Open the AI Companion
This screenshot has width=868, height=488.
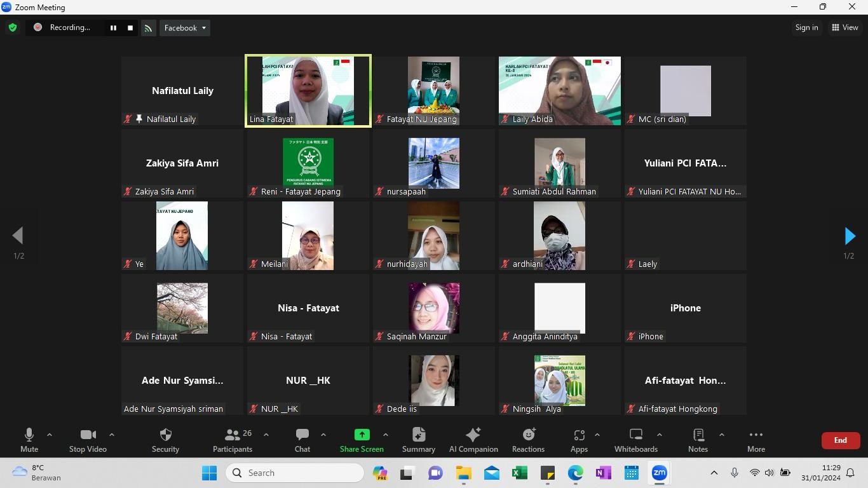(x=473, y=440)
